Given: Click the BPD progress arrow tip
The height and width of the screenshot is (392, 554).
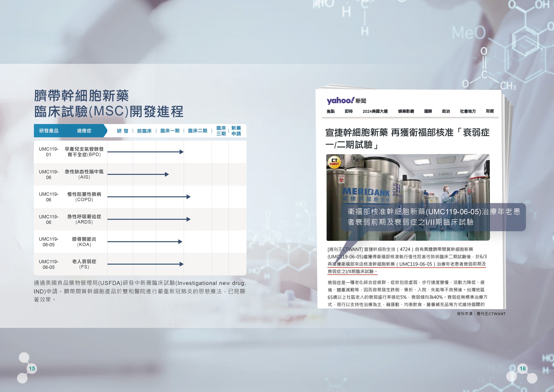Looking at the screenshot, I should pyautogui.click(x=182, y=152).
